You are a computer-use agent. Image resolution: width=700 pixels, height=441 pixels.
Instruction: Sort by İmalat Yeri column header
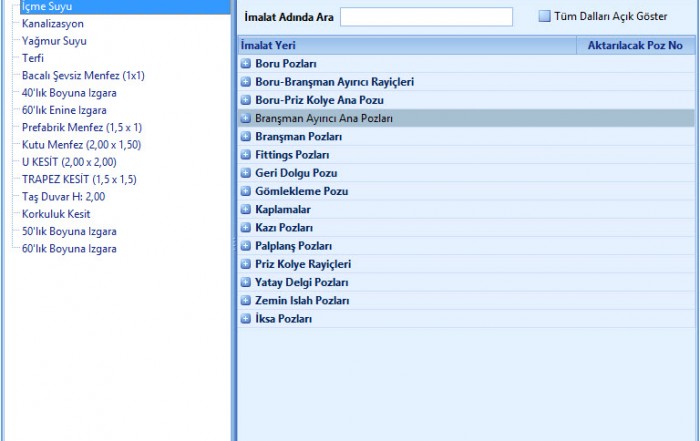click(x=406, y=45)
